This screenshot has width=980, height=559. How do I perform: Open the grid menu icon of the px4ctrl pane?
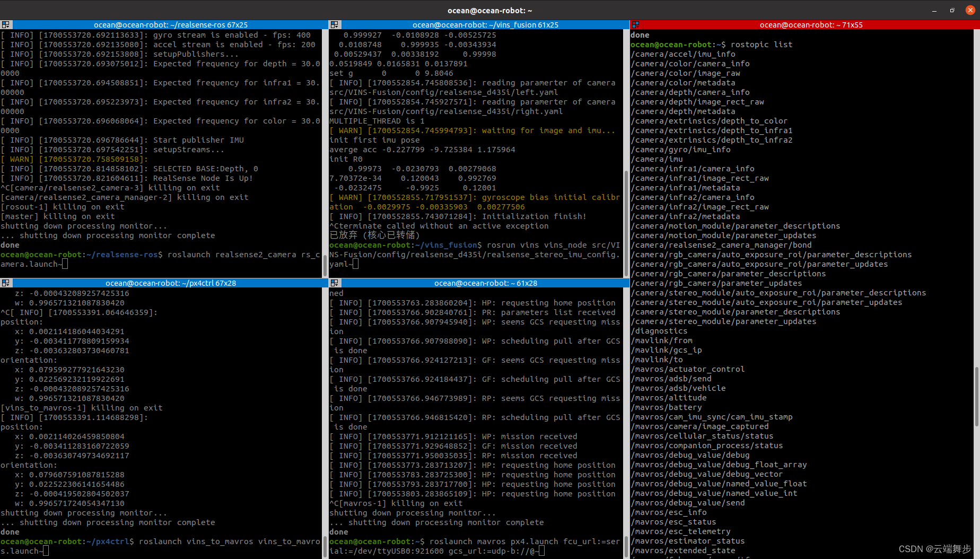pos(6,283)
